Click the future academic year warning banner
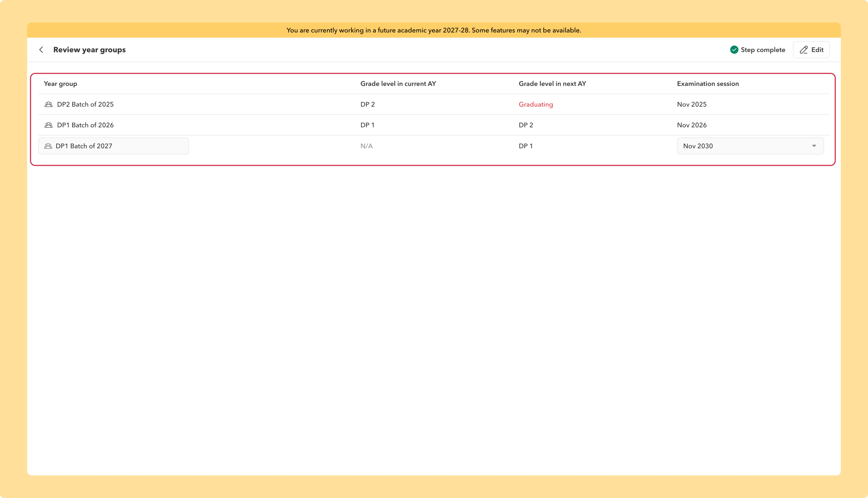This screenshot has height=498, width=868. (434, 30)
